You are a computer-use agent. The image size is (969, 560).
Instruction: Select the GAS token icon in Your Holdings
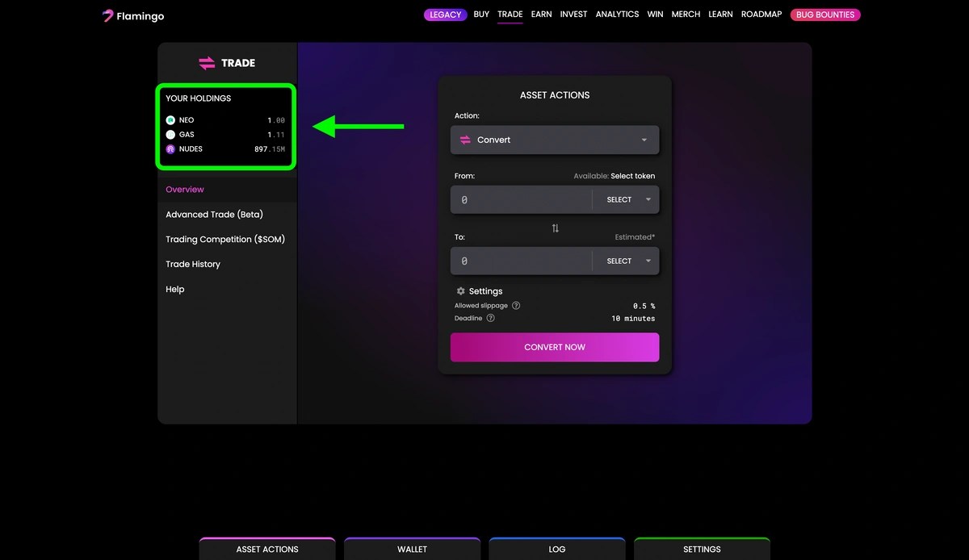170,134
